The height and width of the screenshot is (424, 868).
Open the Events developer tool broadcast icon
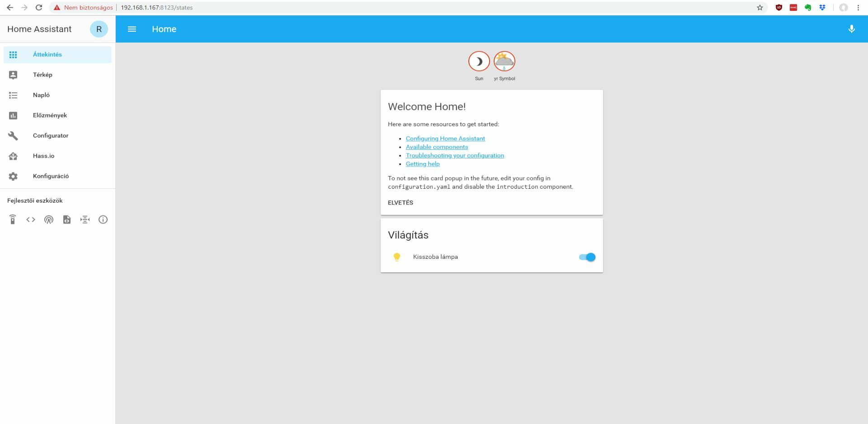click(x=49, y=219)
